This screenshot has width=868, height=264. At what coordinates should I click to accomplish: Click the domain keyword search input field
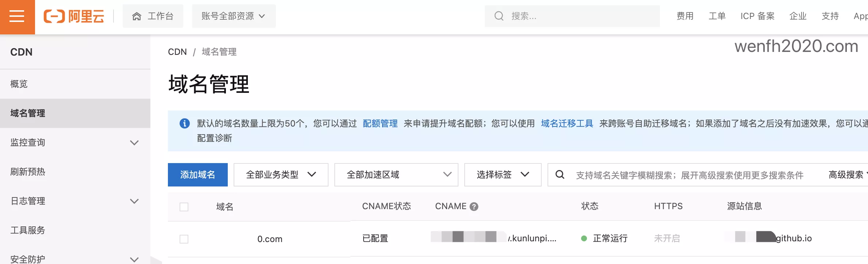point(689,175)
